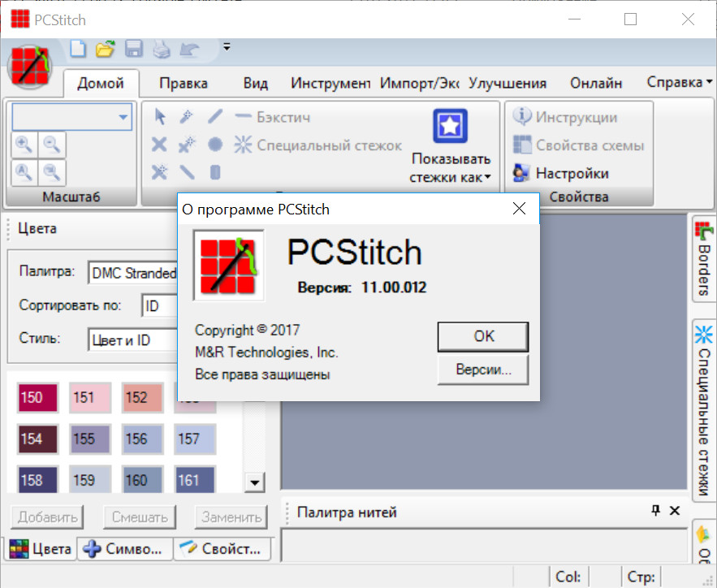Open the Стиль Цвет и ID dropdown

(x=132, y=339)
